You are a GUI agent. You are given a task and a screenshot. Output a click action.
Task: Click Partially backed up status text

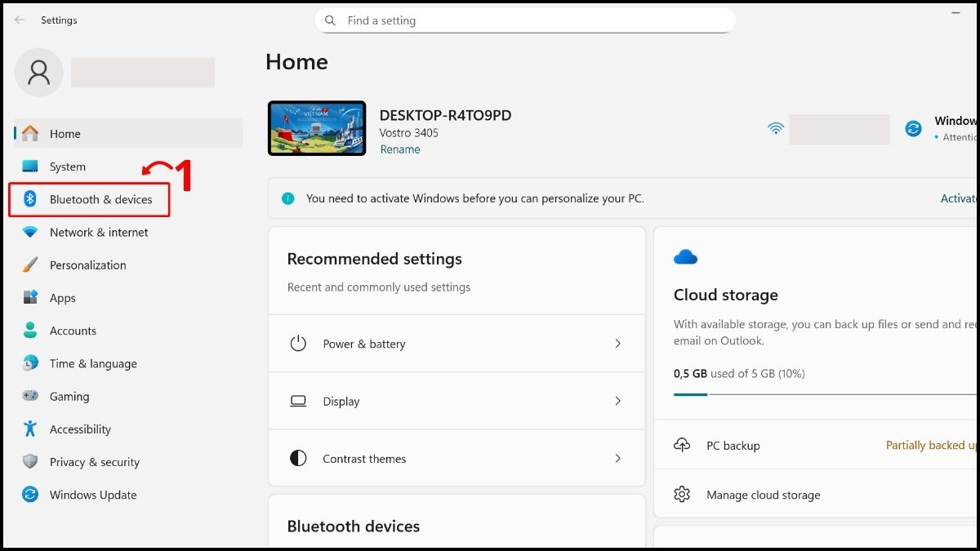click(931, 445)
